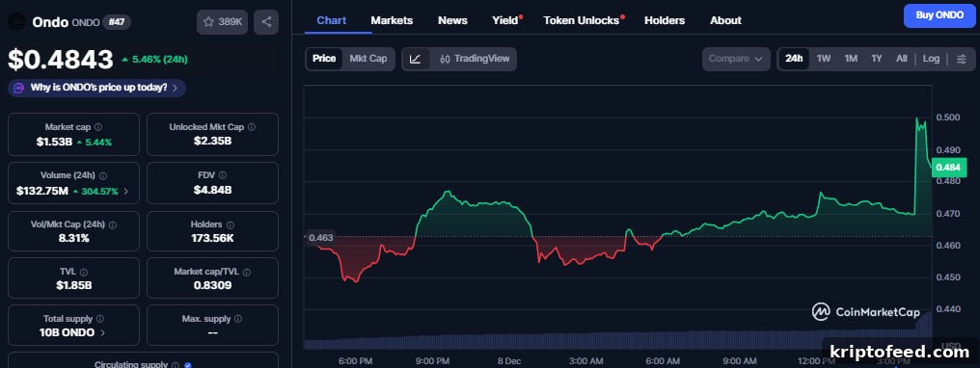Select the 24h time range
The width and height of the screenshot is (980, 368).
794,59
